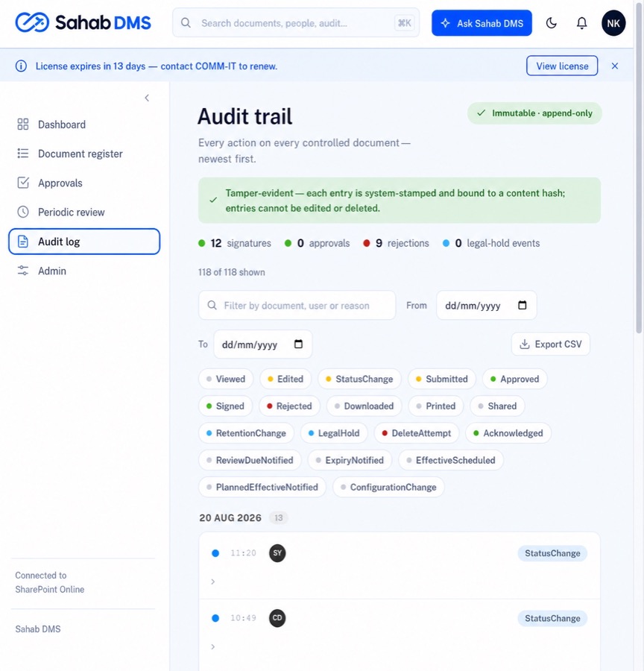Click the 9 rejections counter

396,243
